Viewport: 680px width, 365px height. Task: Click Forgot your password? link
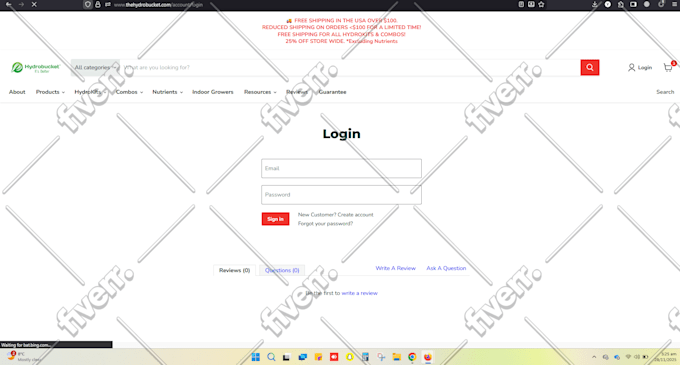point(325,224)
